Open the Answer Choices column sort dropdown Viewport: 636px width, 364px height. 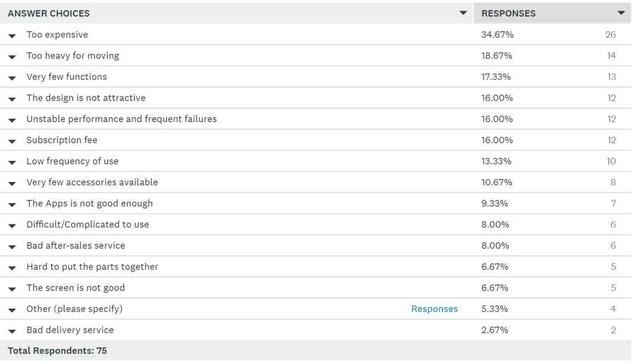click(463, 13)
